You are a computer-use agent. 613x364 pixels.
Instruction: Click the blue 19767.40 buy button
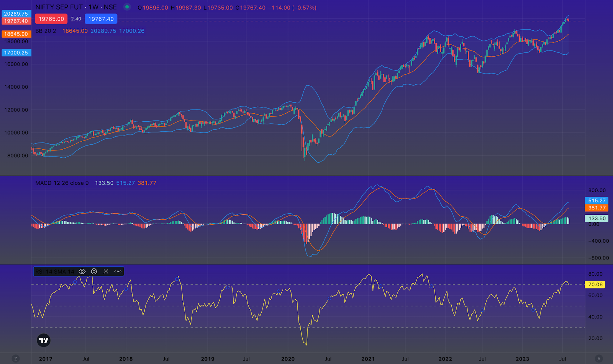coord(101,19)
